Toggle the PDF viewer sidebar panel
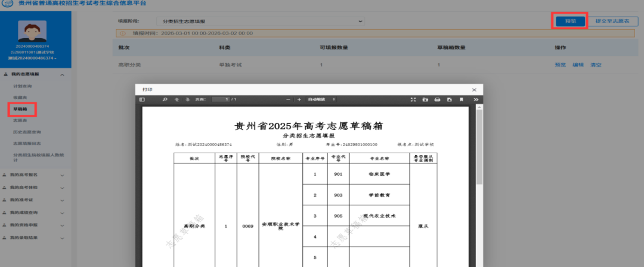Viewport: 644px width, 267px height. pos(142,100)
